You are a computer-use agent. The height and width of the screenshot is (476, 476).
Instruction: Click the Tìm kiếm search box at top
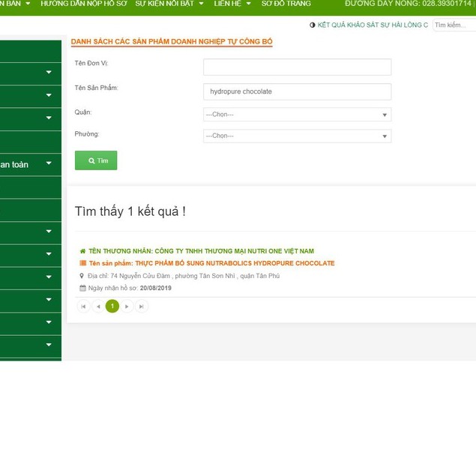[454, 25]
